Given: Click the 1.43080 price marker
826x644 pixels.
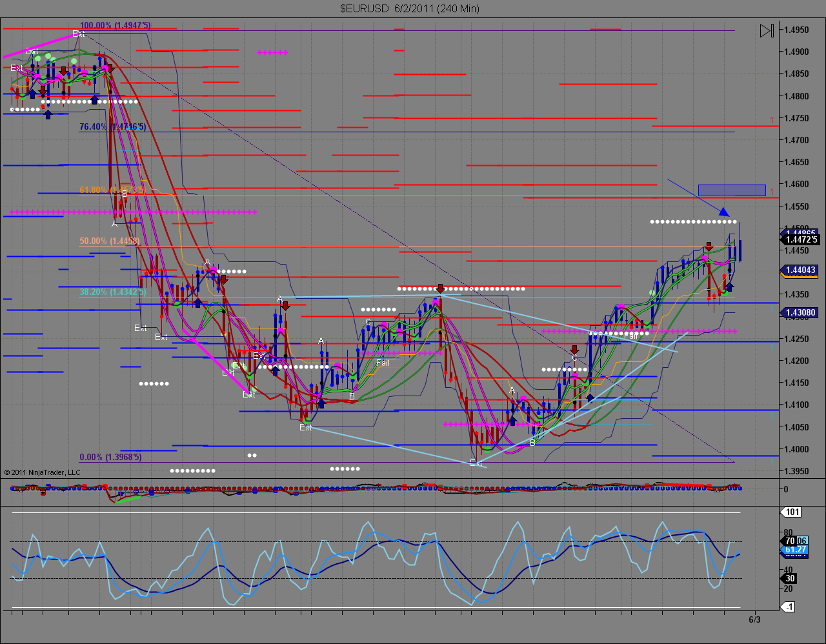Looking at the screenshot, I should click(x=800, y=313).
